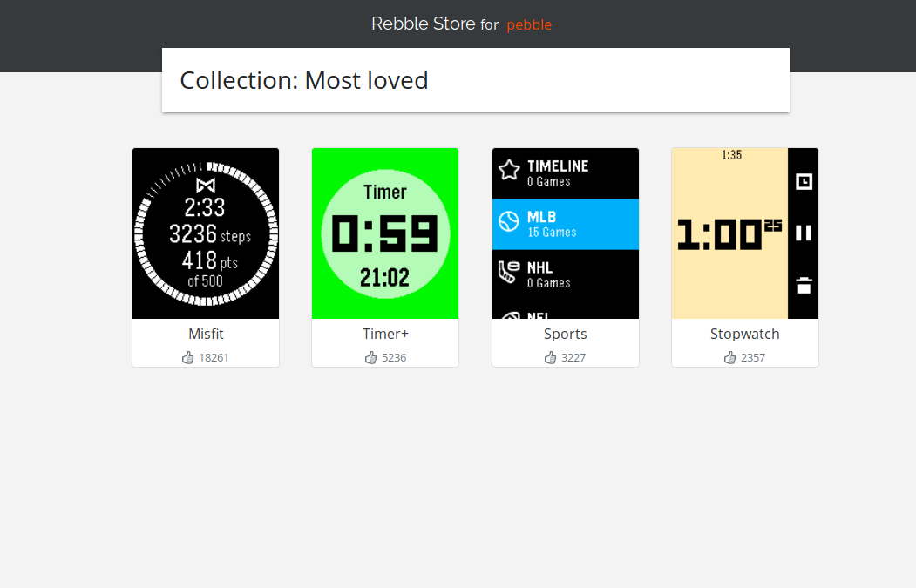Click the Sports app title

click(566, 334)
